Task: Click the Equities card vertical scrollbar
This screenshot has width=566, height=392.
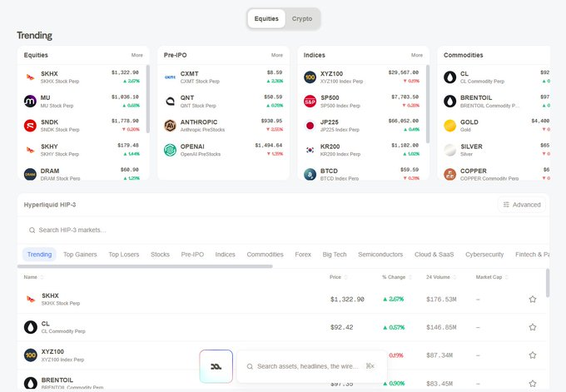Action: (x=147, y=99)
